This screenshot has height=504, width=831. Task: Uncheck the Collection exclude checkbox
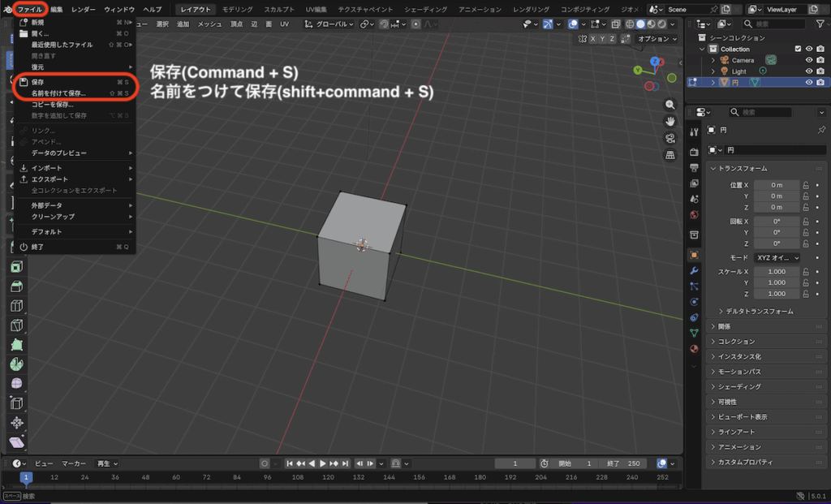pyautogui.click(x=798, y=49)
